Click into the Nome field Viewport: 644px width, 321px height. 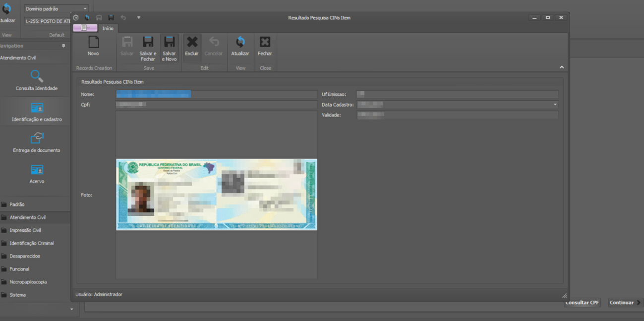[x=216, y=94]
